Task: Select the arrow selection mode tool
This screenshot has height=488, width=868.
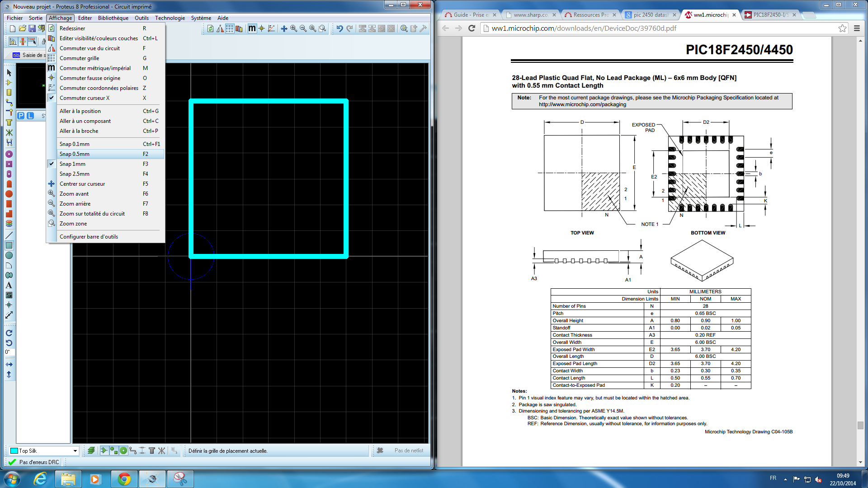Action: [9, 72]
